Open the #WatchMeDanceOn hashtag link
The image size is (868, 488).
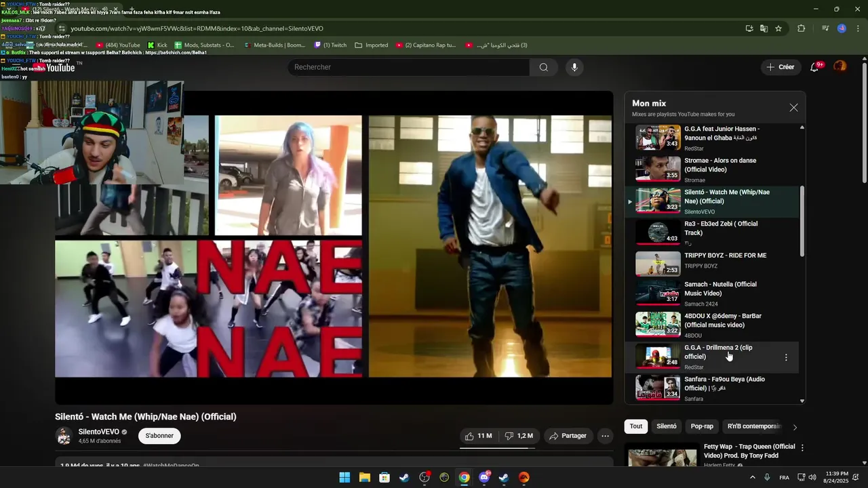click(x=171, y=466)
